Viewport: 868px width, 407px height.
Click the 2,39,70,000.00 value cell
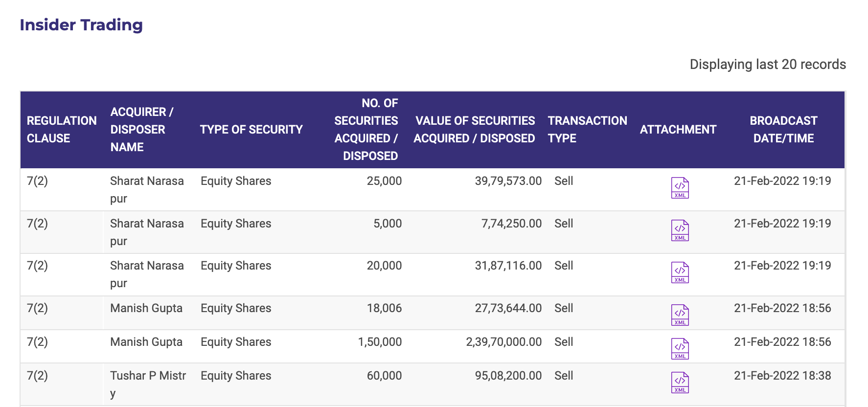point(503,342)
